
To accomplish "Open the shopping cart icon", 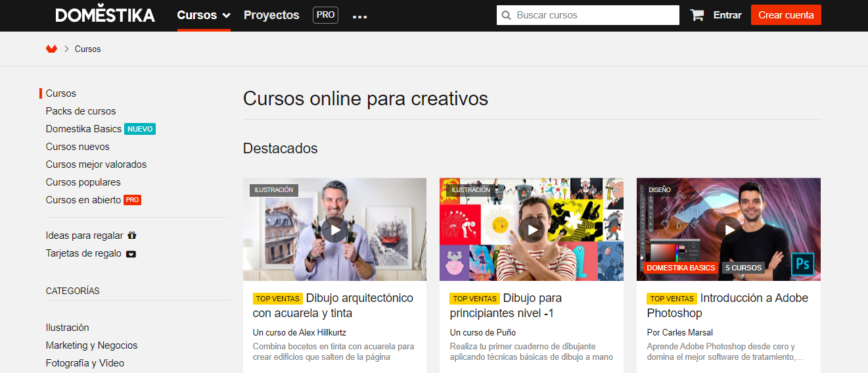I will tap(697, 15).
